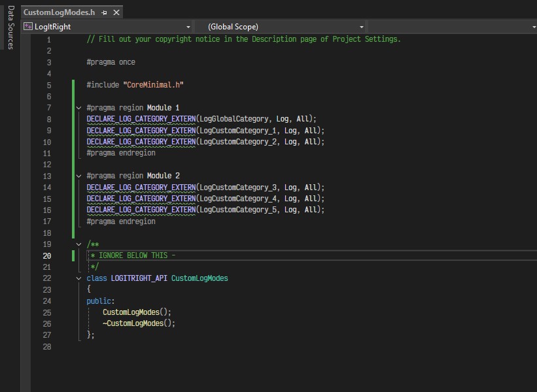
Task: Click line number 20 in the gutter
Action: coord(46,255)
